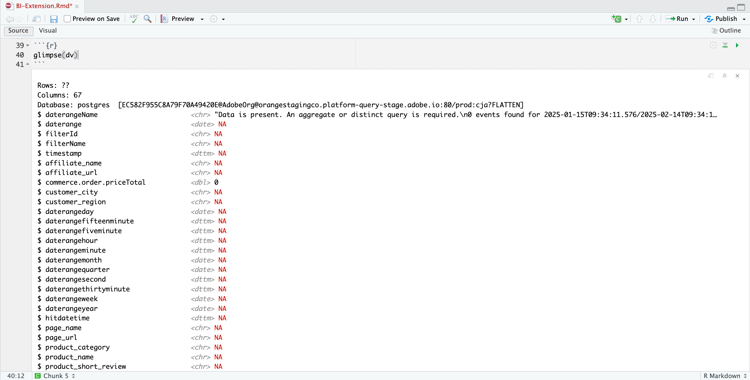Click the back navigation arrow in editor toolbar
This screenshot has width=750, height=380.
point(9,19)
